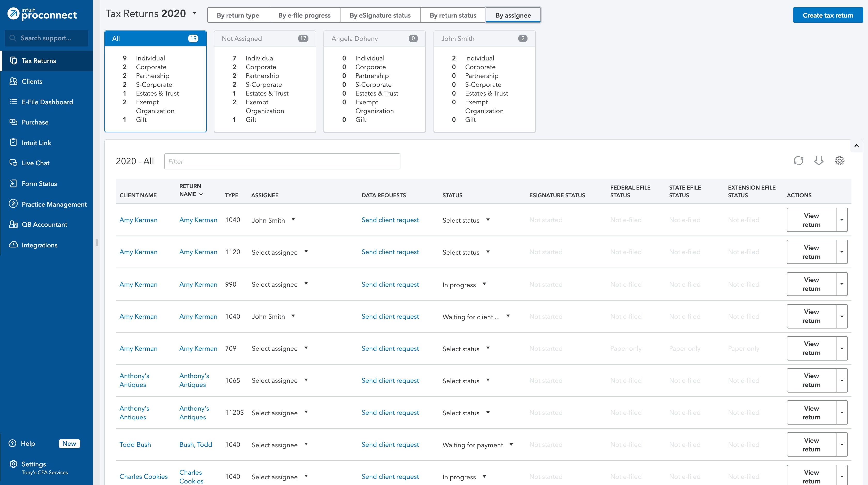Screen dimensions: 868x485
Task: Click the New badge next to Help
Action: [69, 444]
